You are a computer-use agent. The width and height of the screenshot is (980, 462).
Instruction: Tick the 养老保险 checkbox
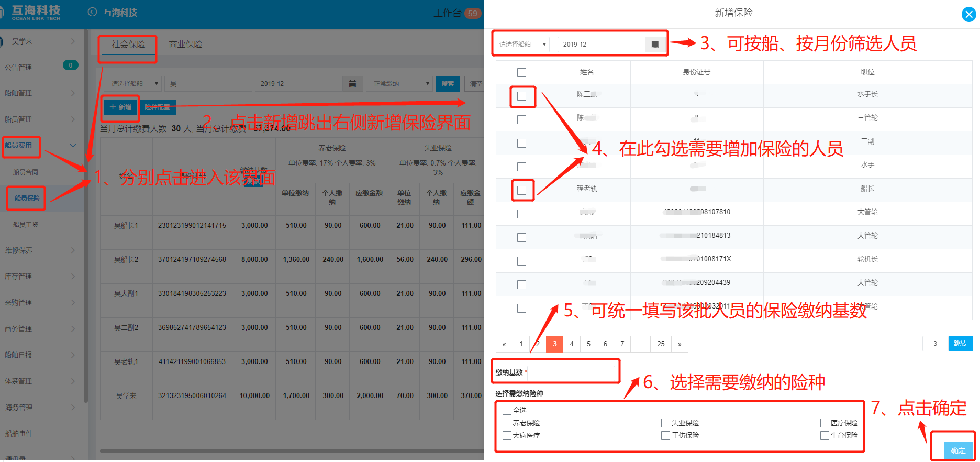pyautogui.click(x=507, y=423)
